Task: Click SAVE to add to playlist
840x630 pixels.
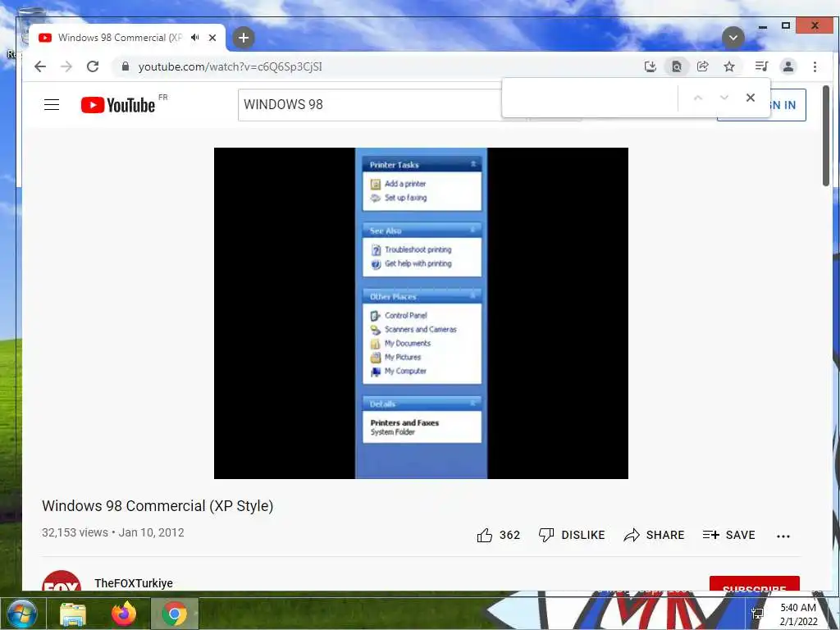Action: click(728, 535)
